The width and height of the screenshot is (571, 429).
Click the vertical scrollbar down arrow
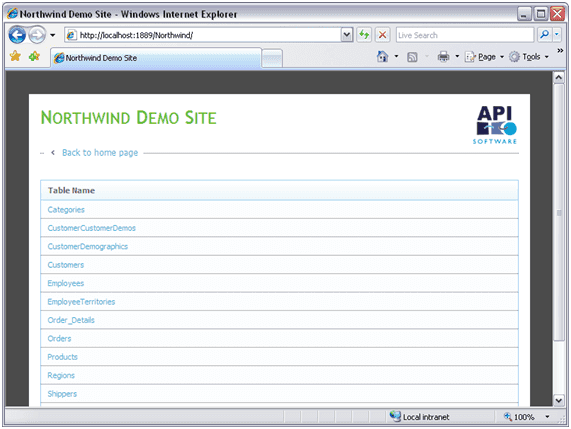pyautogui.click(x=559, y=400)
